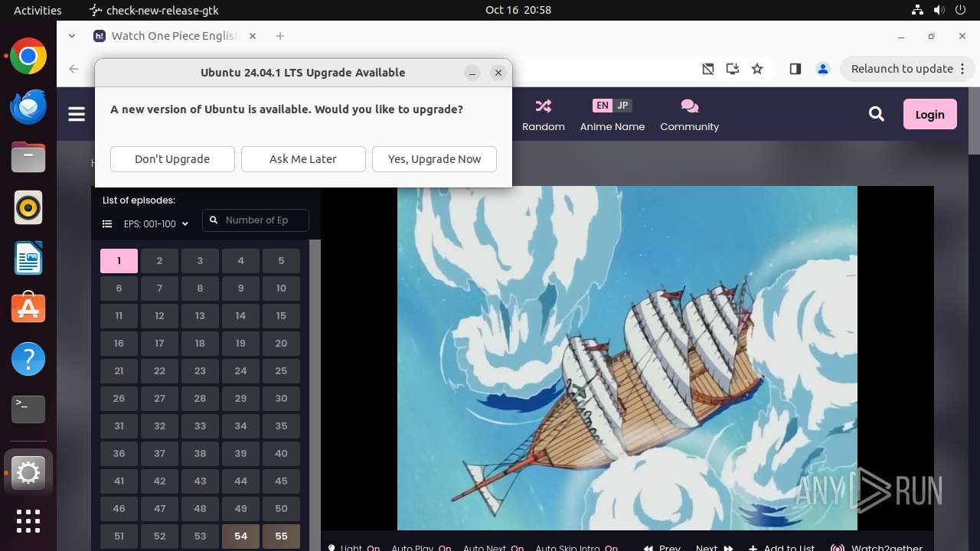The height and width of the screenshot is (551, 980).
Task: Open the system network status icon
Action: click(x=917, y=10)
